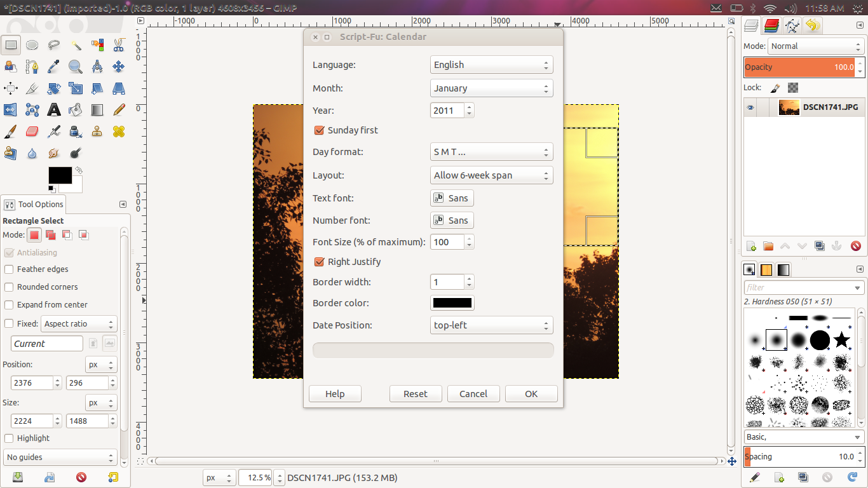868x488 pixels.
Task: Open the Border color black swatch
Action: (452, 303)
